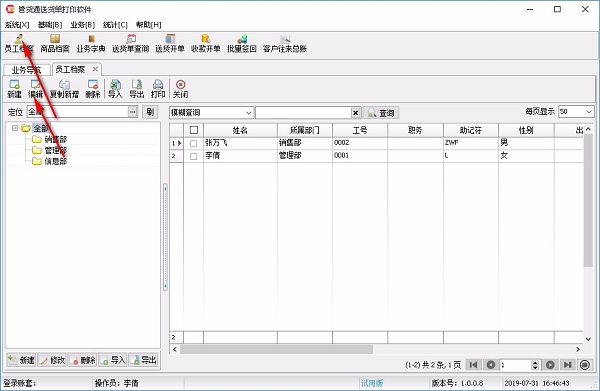Go to first page of results
The height and width of the screenshot is (391, 600).
[473, 365]
